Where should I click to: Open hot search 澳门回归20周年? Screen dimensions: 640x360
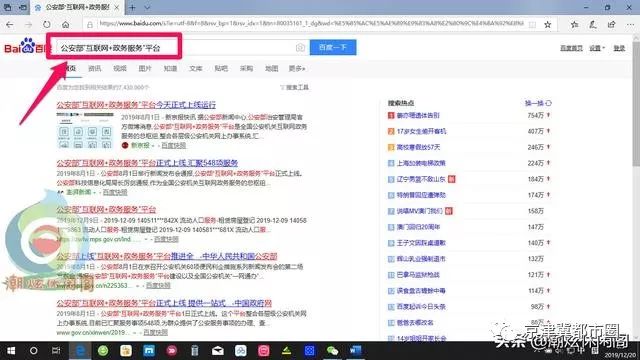coord(418,227)
